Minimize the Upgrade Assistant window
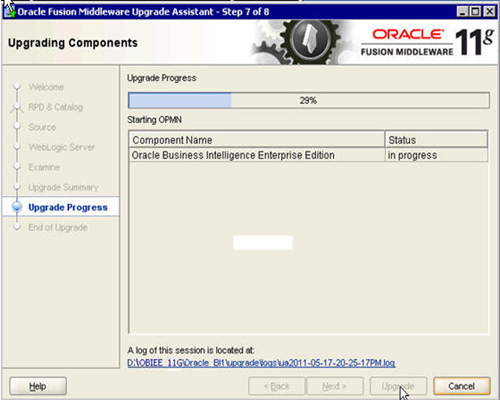The height and width of the screenshot is (400, 500). pos(462,12)
